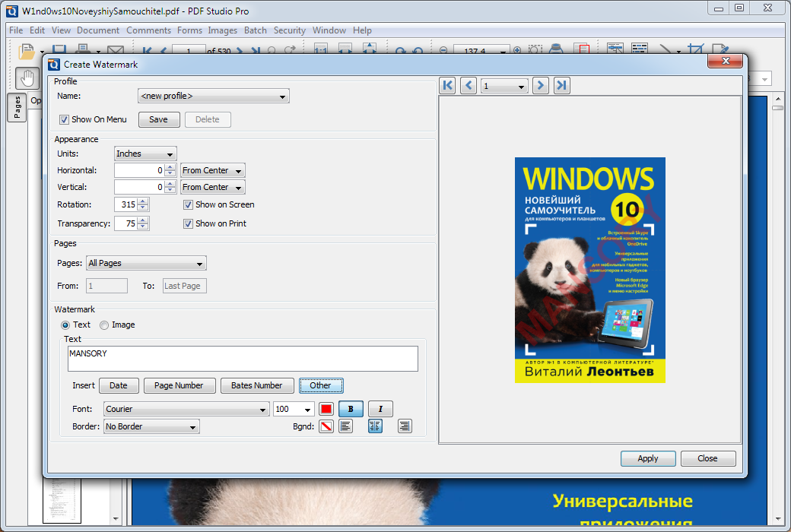
Task: Open the Bgnd background color swatch
Action: (326, 426)
